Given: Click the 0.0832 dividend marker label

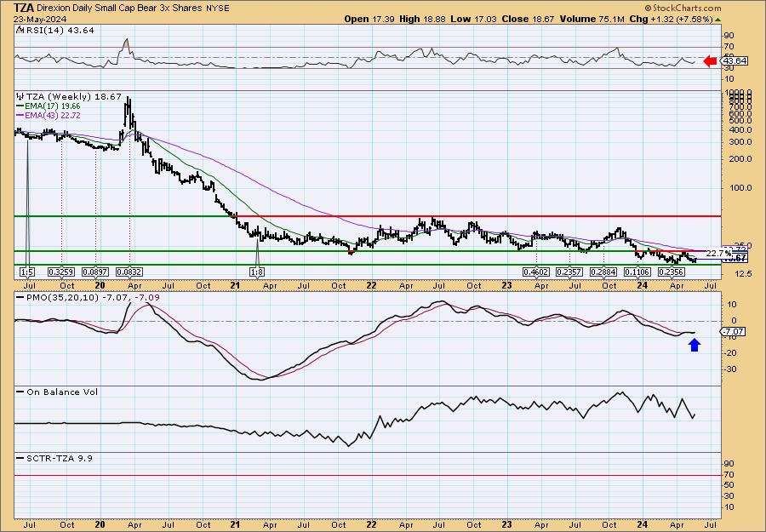Looking at the screenshot, I should click(129, 272).
